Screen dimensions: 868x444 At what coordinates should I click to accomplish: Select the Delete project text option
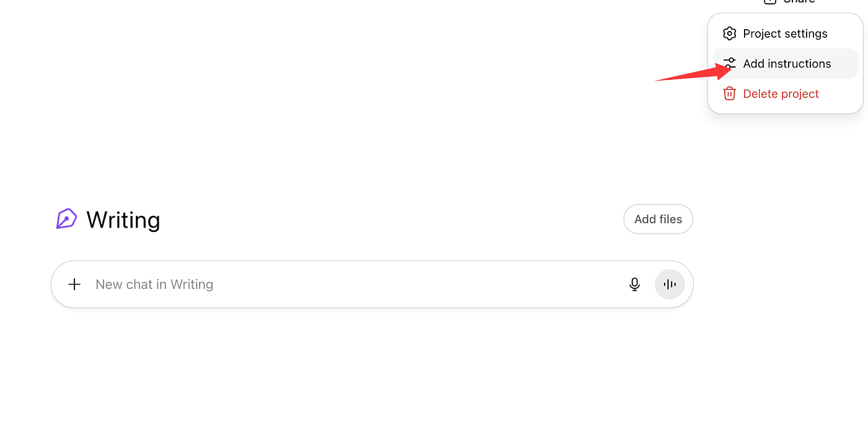[781, 94]
